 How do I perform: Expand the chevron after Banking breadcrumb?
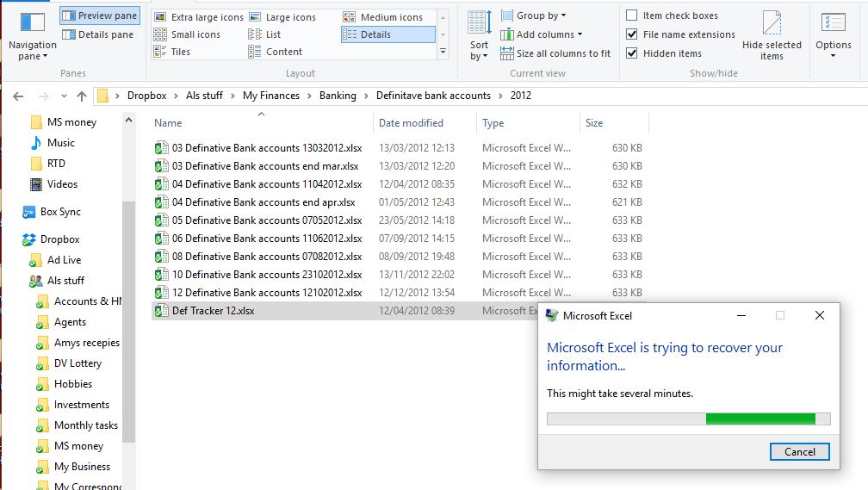pyautogui.click(x=366, y=96)
